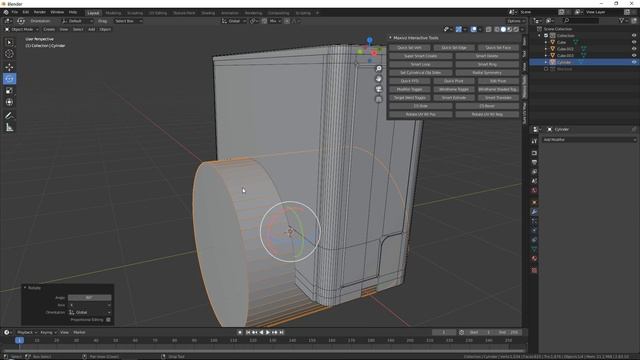This screenshot has width=640, height=360.
Task: Click the Blender logo menu icon
Action: click(x=6, y=12)
